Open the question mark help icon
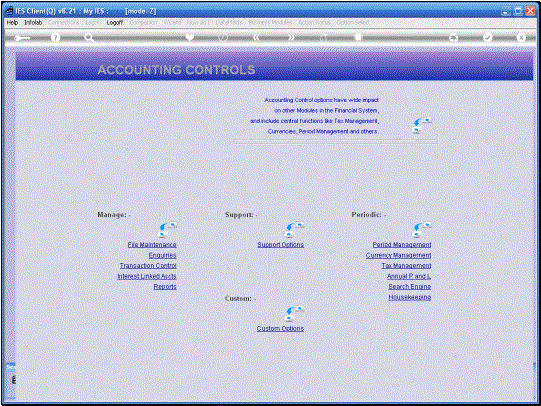 pos(55,38)
